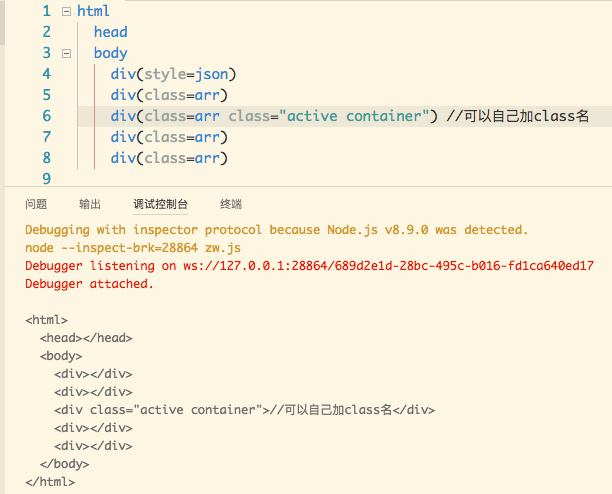Click the div(style=json) code on line 4
The height and width of the screenshot is (494, 612).
172,74
